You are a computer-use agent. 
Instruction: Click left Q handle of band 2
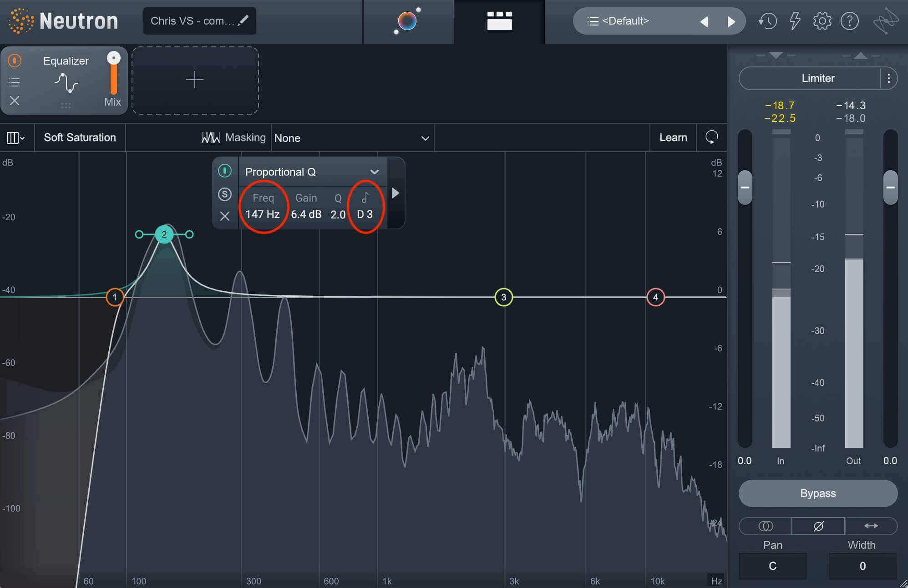pyautogui.click(x=139, y=234)
